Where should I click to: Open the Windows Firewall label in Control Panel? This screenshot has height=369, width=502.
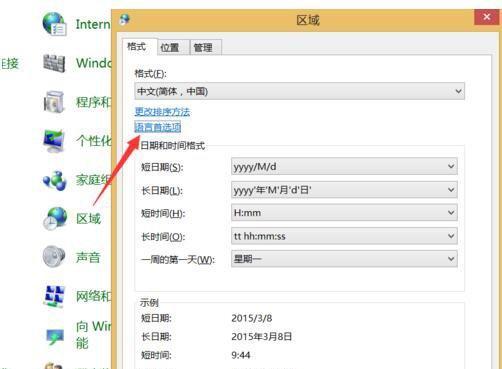94,63
